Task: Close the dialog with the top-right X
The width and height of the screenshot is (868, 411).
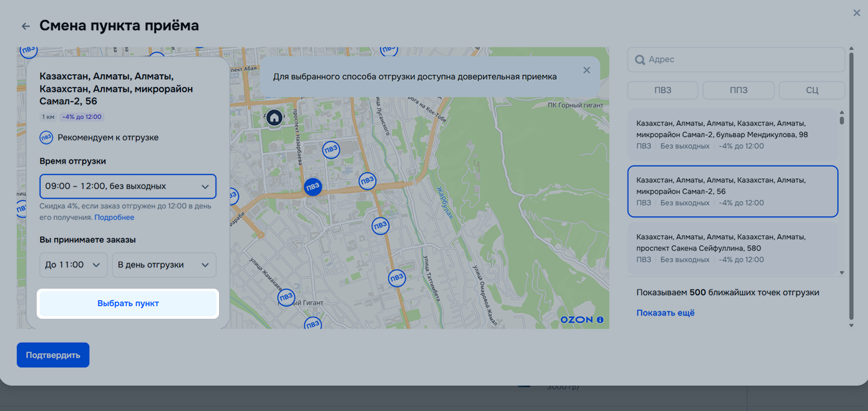Action: (857, 13)
